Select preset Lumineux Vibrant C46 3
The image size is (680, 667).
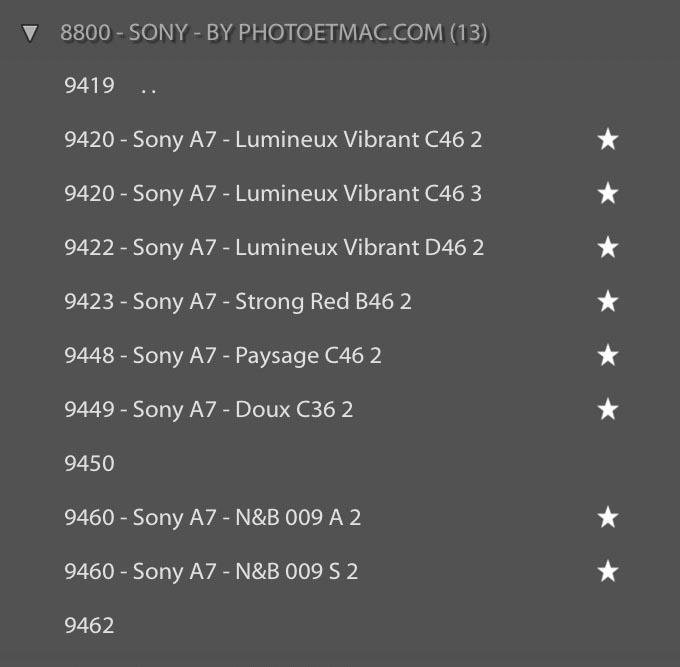(x=272, y=194)
